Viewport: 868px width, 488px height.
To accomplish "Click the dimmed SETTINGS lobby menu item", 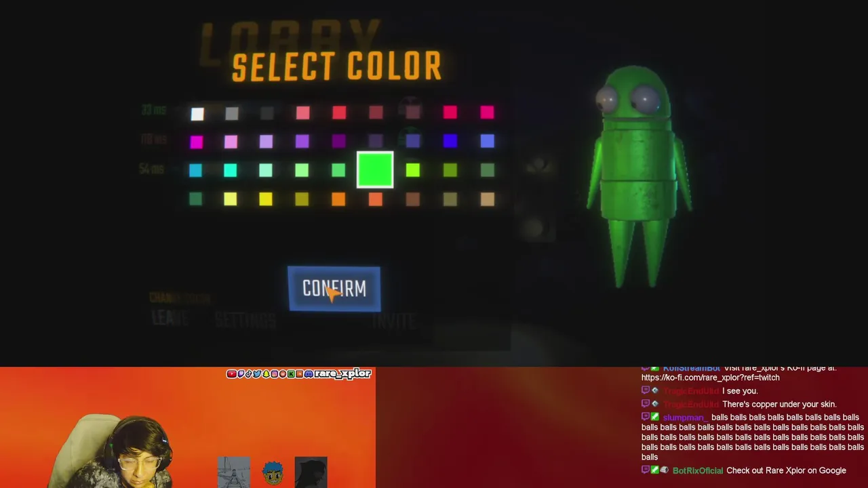I will [x=245, y=319].
